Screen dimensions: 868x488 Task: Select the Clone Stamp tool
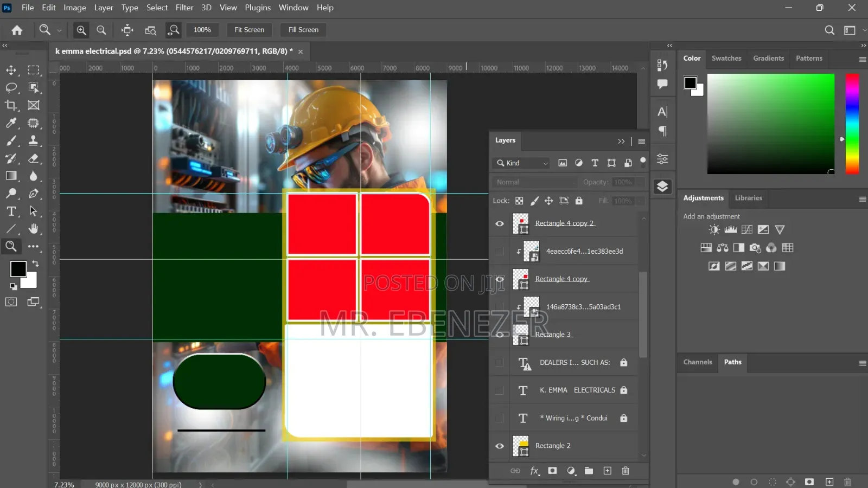point(34,140)
